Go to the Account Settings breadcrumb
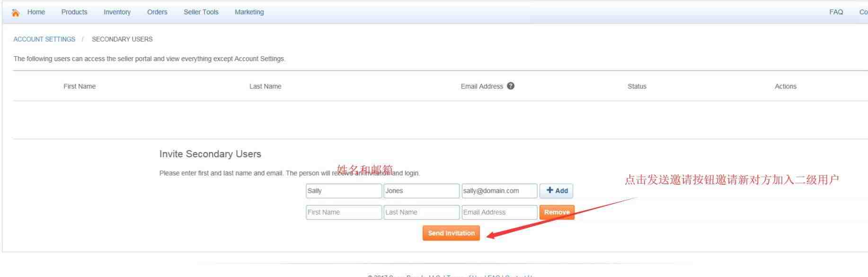868x277 pixels. pyautogui.click(x=44, y=39)
